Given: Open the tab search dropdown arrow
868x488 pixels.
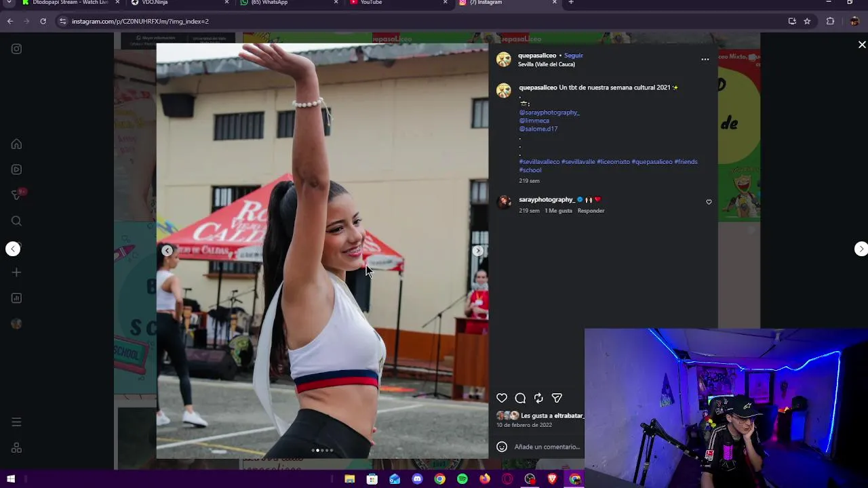Looking at the screenshot, I should pyautogui.click(x=9, y=3).
